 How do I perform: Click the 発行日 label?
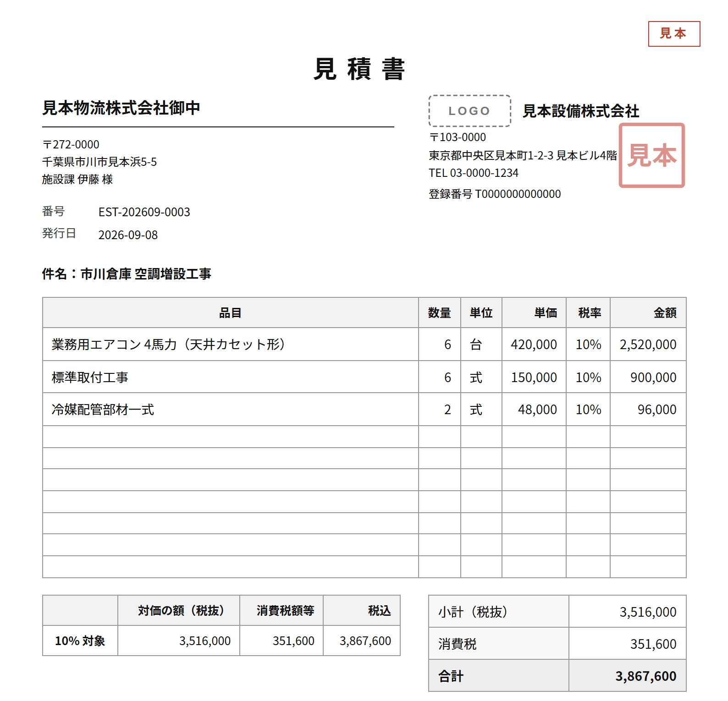click(59, 233)
